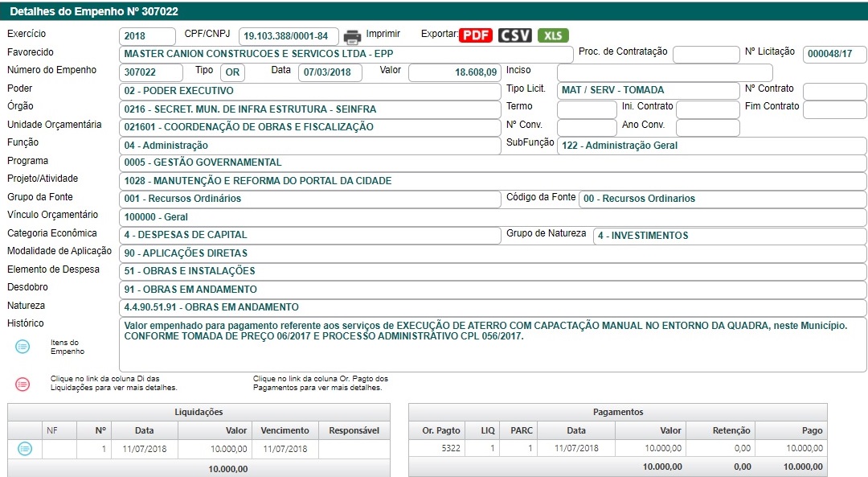Select Poder field 02 - PODER EXECUTIVO
Viewport: 868px width, 477px height.
tap(310, 91)
